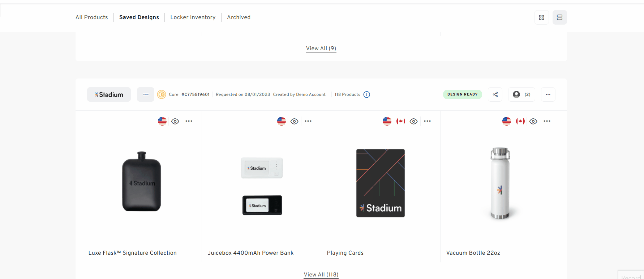Expand collaborators list showing (2) users

(521, 94)
